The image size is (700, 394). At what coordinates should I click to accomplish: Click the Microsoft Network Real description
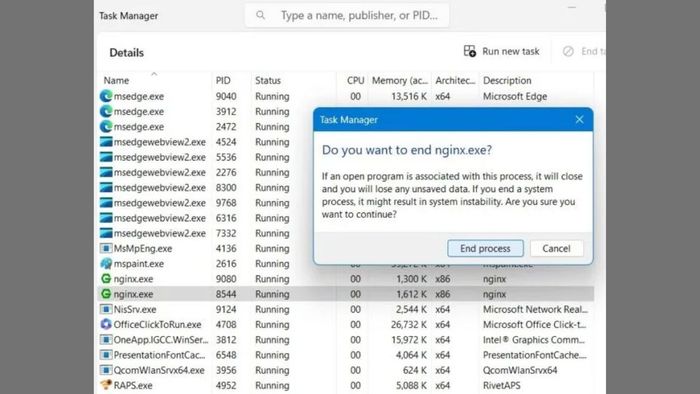(535, 309)
